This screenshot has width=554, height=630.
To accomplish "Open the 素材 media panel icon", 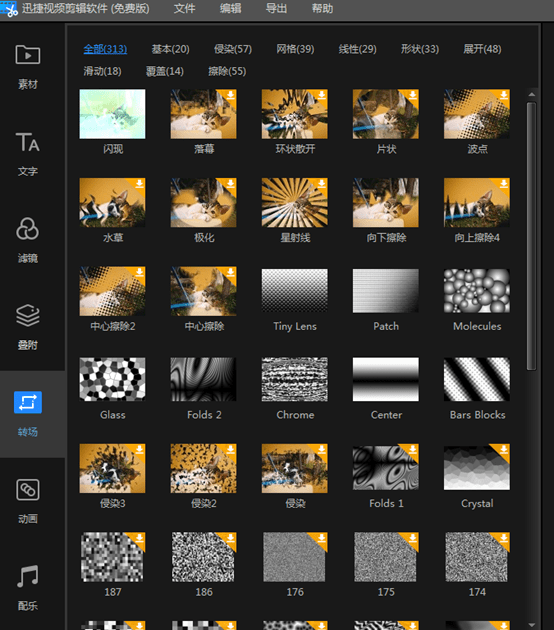I will tap(28, 55).
